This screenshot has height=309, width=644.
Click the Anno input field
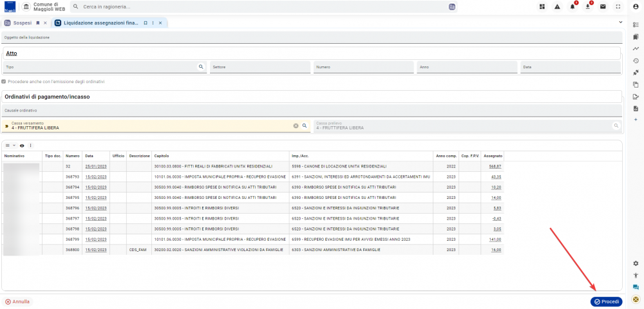coord(467,67)
